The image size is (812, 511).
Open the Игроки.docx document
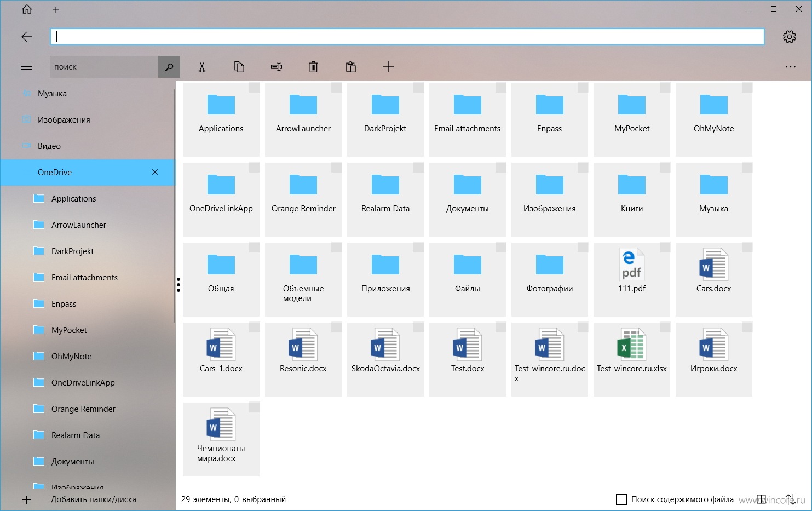click(x=714, y=359)
